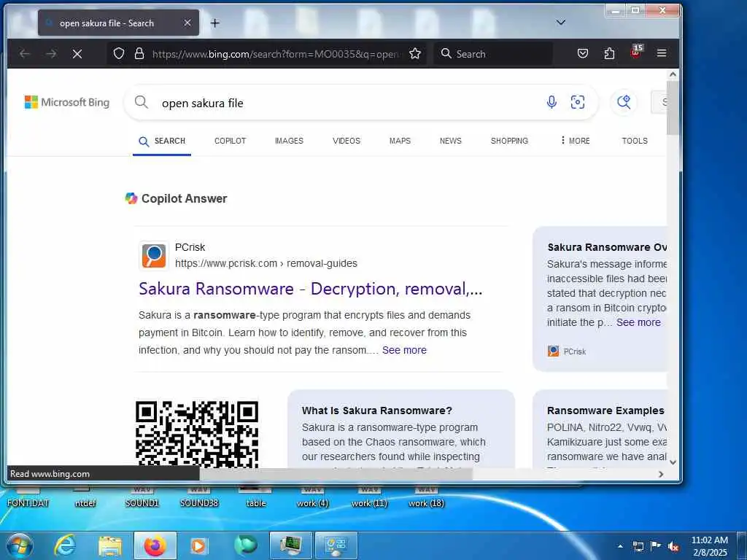Click the QR code image
The height and width of the screenshot is (560, 747).
[197, 434]
